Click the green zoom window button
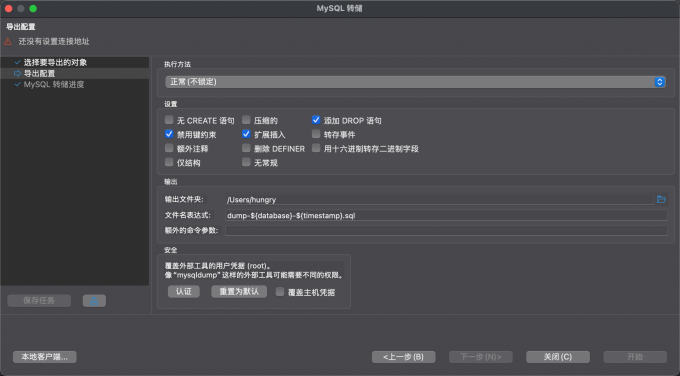The width and height of the screenshot is (680, 376). click(33, 8)
